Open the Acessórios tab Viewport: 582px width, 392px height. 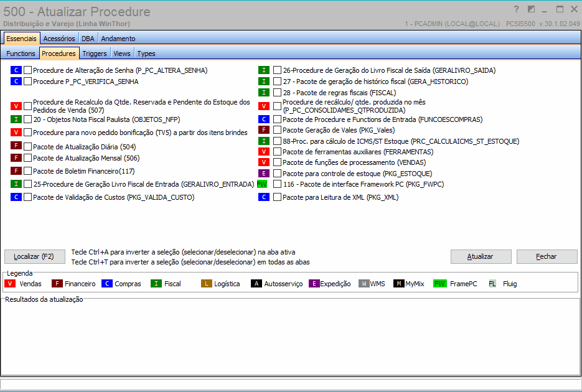[x=59, y=38]
